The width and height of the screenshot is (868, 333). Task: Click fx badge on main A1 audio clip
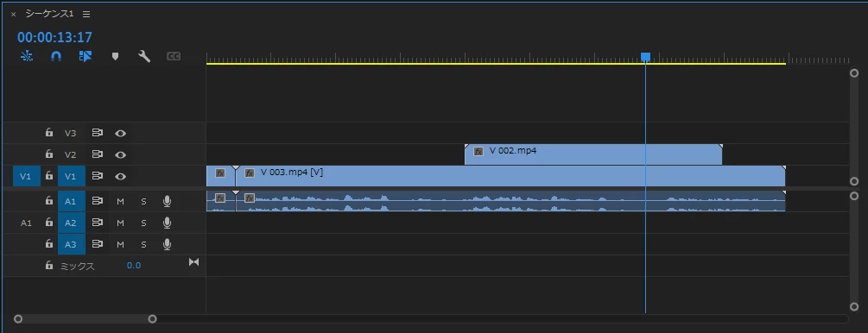click(x=250, y=198)
